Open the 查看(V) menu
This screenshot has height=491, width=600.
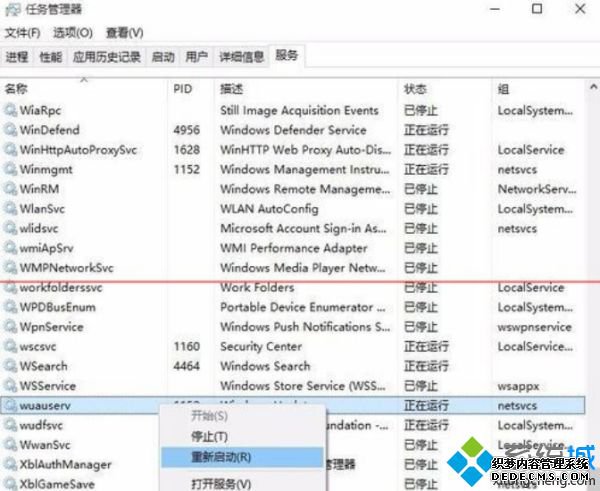pos(124,33)
